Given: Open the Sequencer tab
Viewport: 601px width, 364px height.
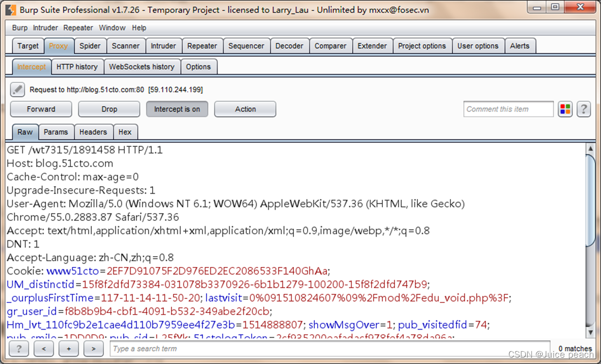Looking at the screenshot, I should pos(246,46).
